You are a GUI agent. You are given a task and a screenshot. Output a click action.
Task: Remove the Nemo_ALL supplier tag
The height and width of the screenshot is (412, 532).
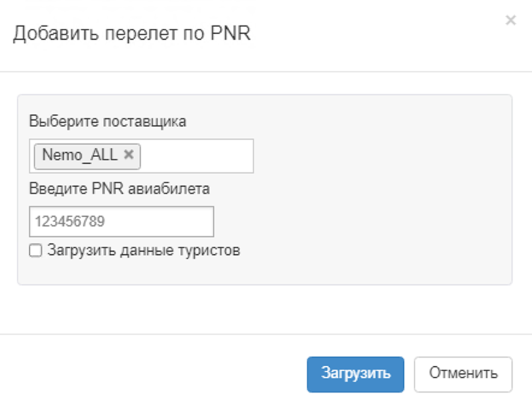click(x=128, y=155)
